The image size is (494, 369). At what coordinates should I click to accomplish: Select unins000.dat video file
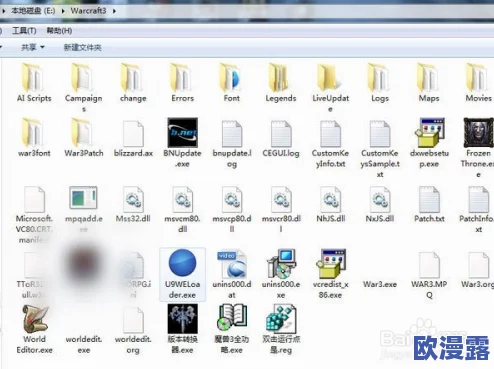point(232,275)
